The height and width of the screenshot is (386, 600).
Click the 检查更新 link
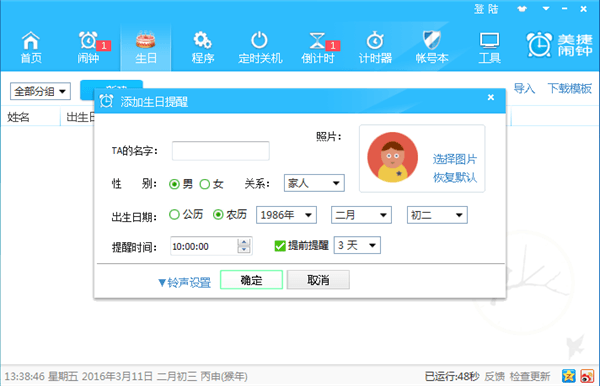click(530, 376)
